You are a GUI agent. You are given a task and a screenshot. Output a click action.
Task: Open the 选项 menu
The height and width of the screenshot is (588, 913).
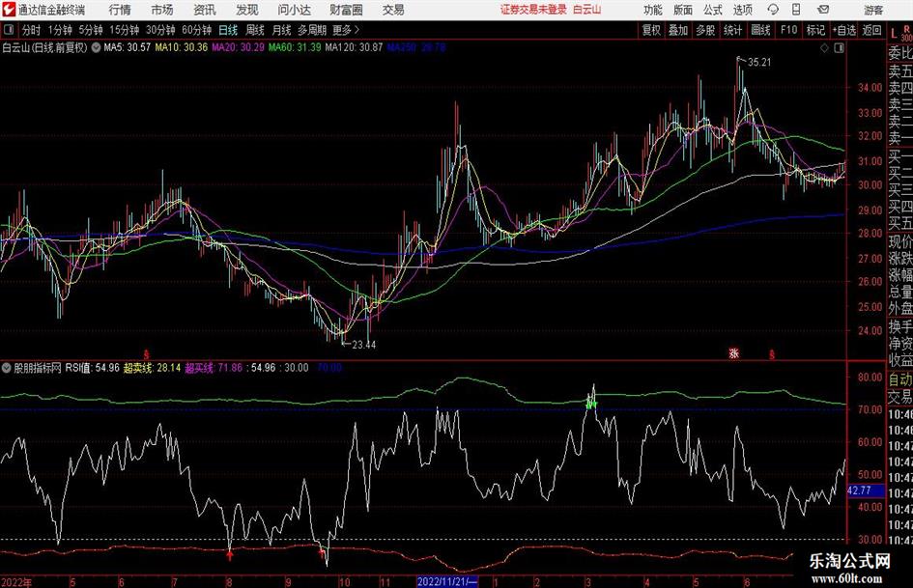743,10
